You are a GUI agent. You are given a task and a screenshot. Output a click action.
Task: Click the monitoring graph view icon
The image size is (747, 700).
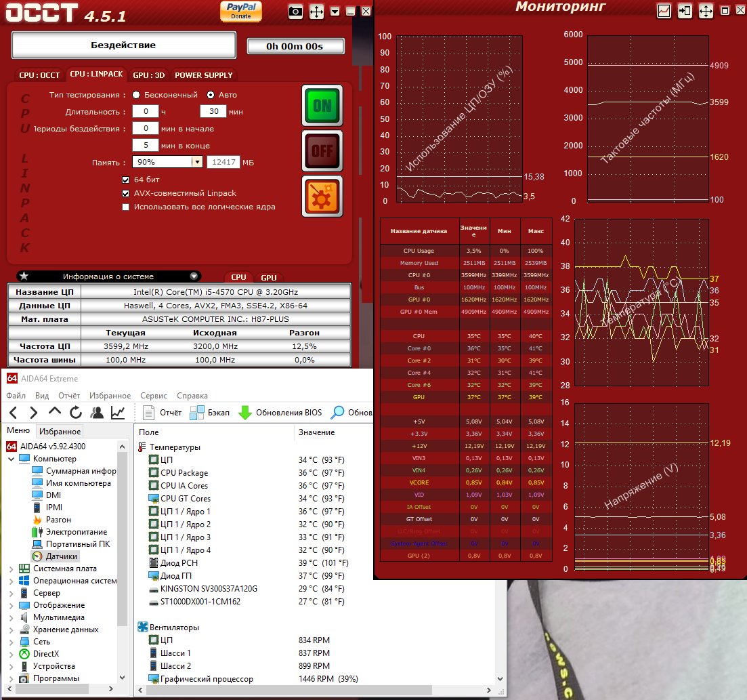(x=664, y=10)
